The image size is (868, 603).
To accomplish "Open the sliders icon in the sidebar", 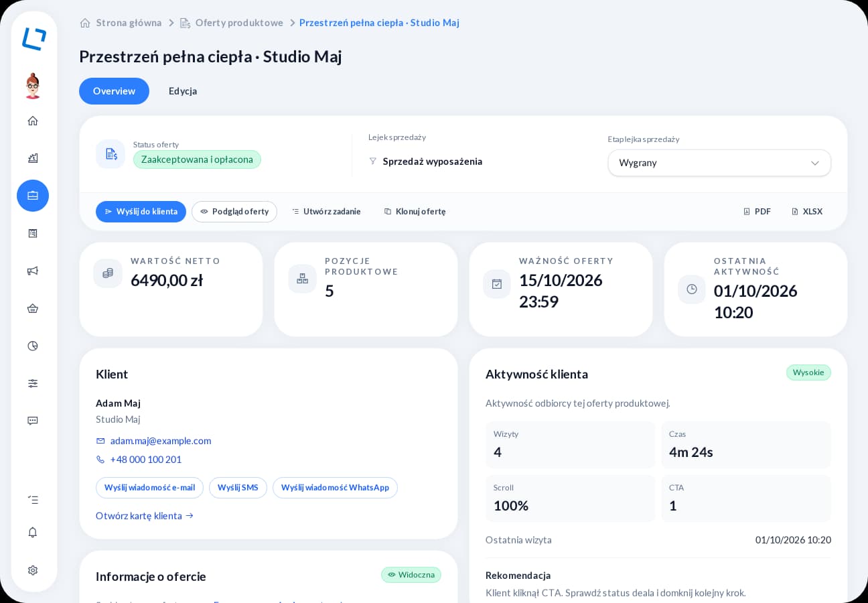I will pyautogui.click(x=33, y=383).
